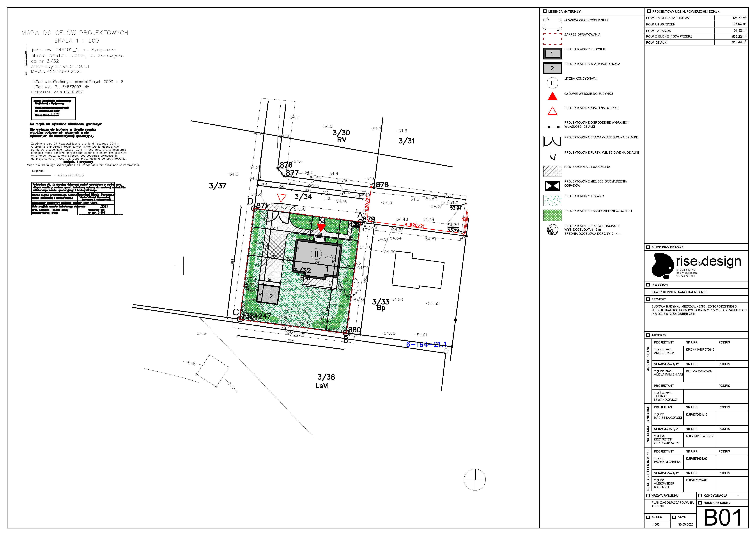The image size is (756, 535).
Task: Click the rise design black blob logo
Action: pos(662,266)
